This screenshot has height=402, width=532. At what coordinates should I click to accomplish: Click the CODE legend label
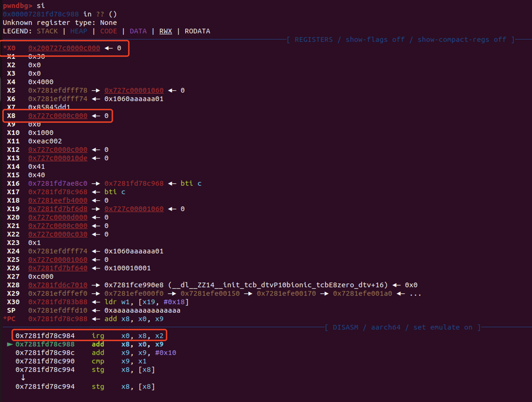108,31
